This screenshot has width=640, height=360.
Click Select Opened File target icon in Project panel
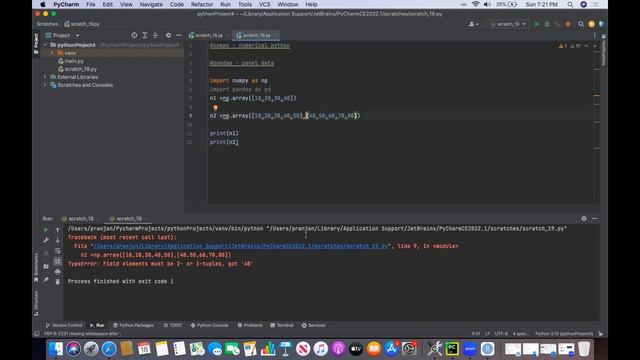[x=134, y=36]
